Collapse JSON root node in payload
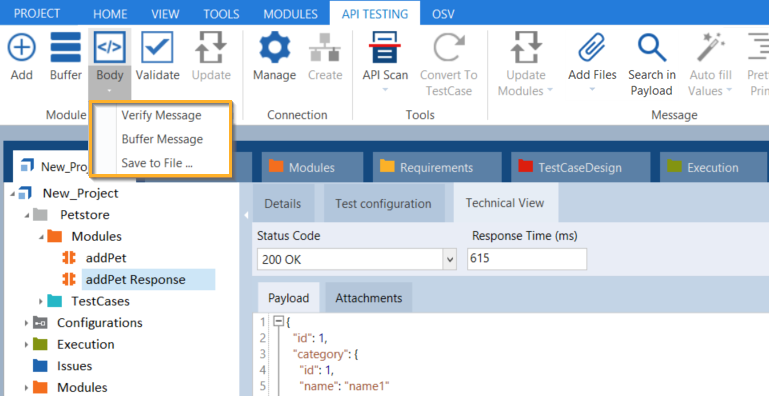The width and height of the screenshot is (769, 396). 278,322
